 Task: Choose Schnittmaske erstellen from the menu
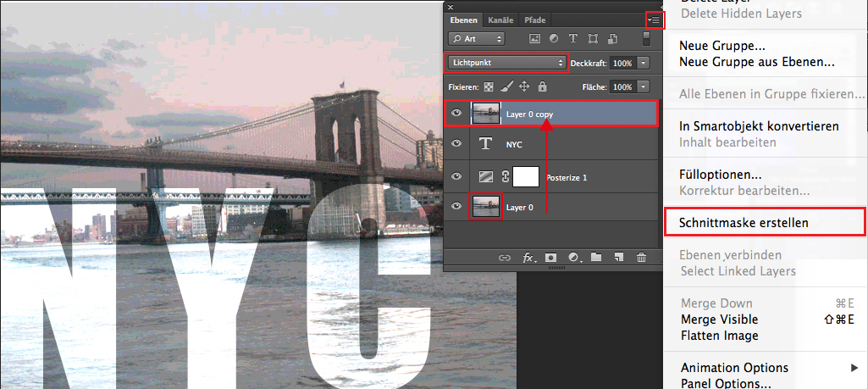tap(744, 223)
